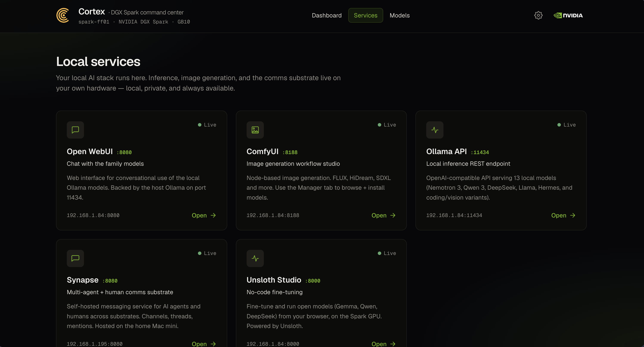Viewport: 644px width, 347px height.
Task: Click 'DGX Spark command center' tagline
Action: pyautogui.click(x=147, y=13)
